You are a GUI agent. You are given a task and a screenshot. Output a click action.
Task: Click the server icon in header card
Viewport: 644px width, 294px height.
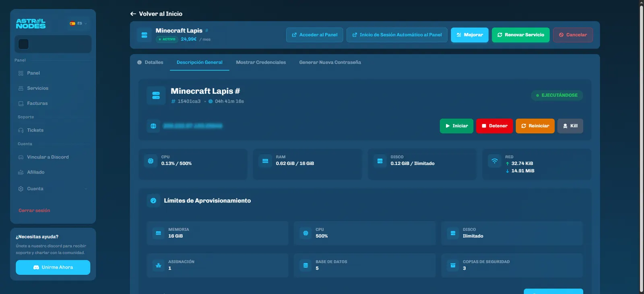[144, 35]
